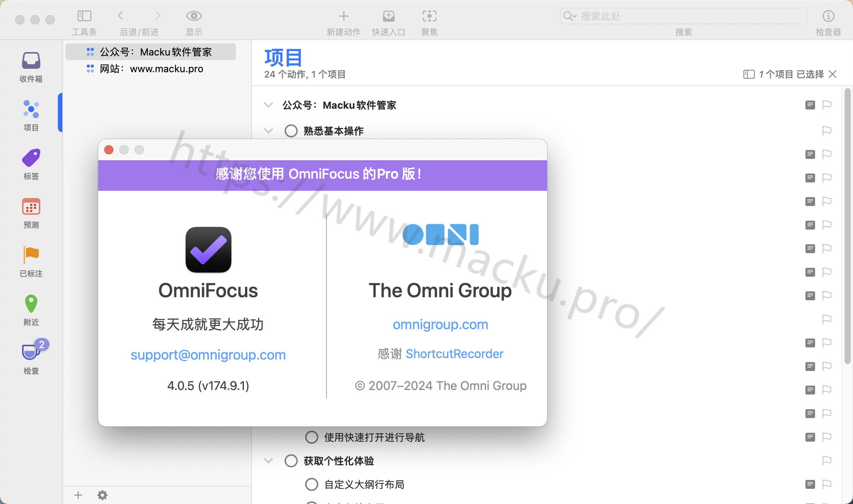Collapse the 熟悉基本操作 group
This screenshot has width=853, height=504.
tap(269, 131)
